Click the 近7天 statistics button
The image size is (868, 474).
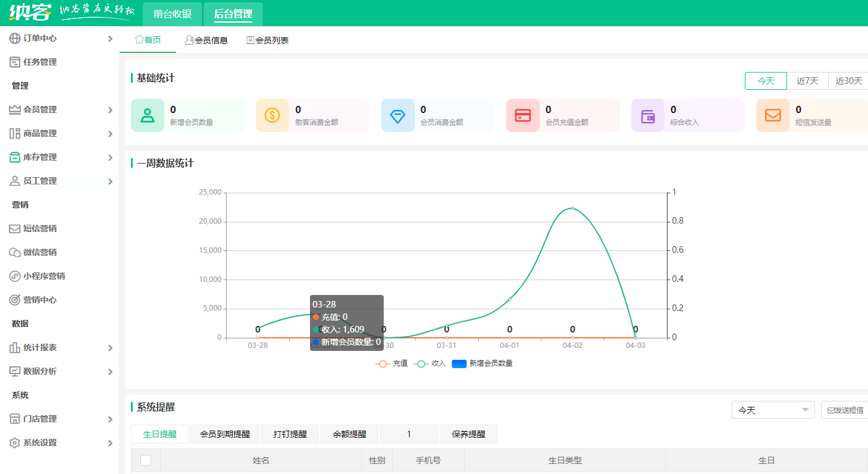point(807,80)
